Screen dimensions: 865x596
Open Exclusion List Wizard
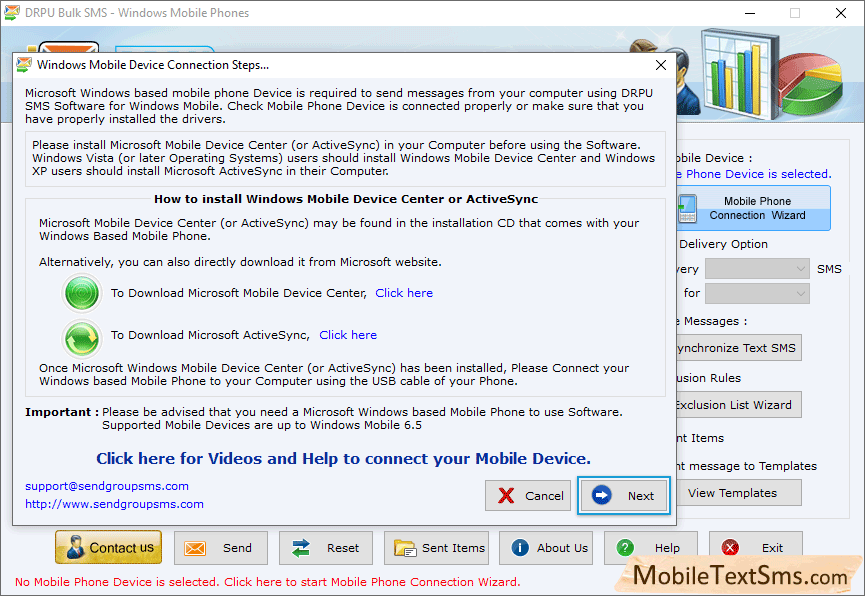[x=739, y=405]
